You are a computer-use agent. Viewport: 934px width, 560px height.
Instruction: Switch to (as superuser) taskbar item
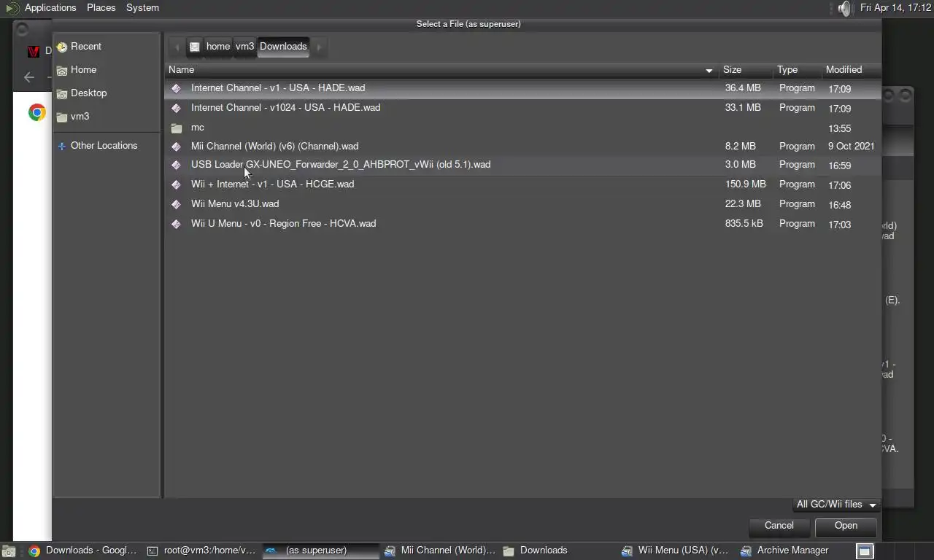point(321,551)
